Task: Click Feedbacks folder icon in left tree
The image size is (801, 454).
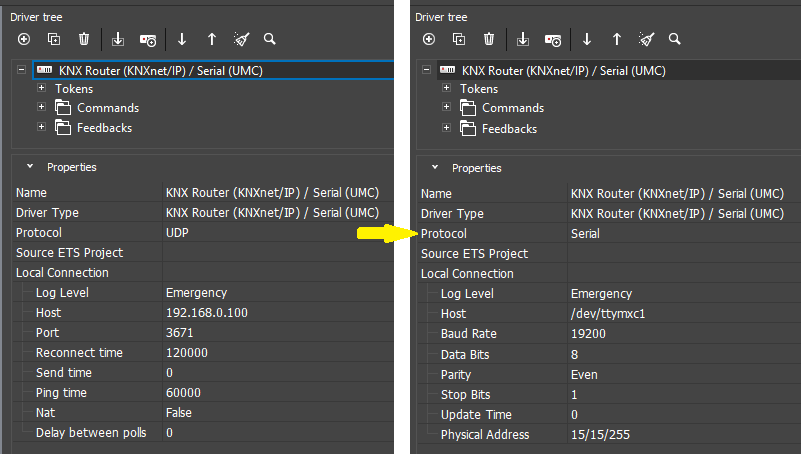Action: pyautogui.click(x=63, y=128)
